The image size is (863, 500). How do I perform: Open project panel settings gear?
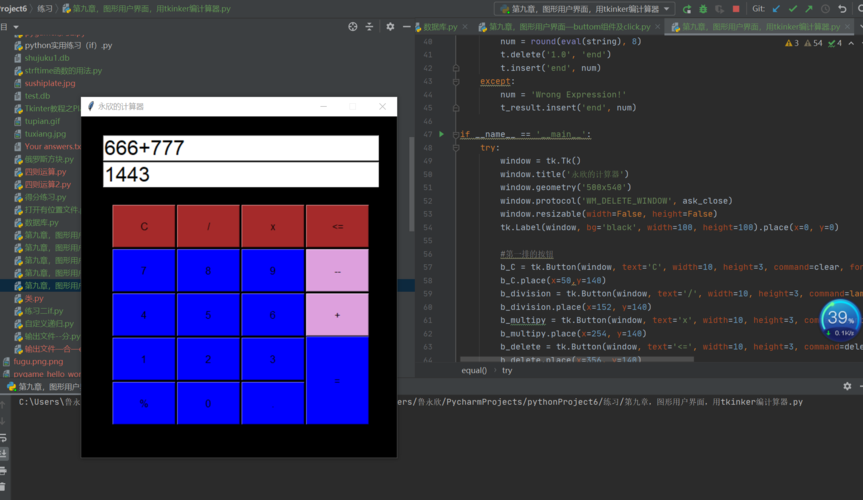click(390, 26)
